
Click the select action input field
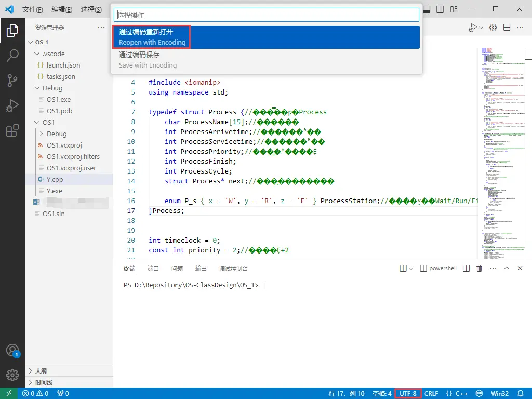[x=267, y=15]
